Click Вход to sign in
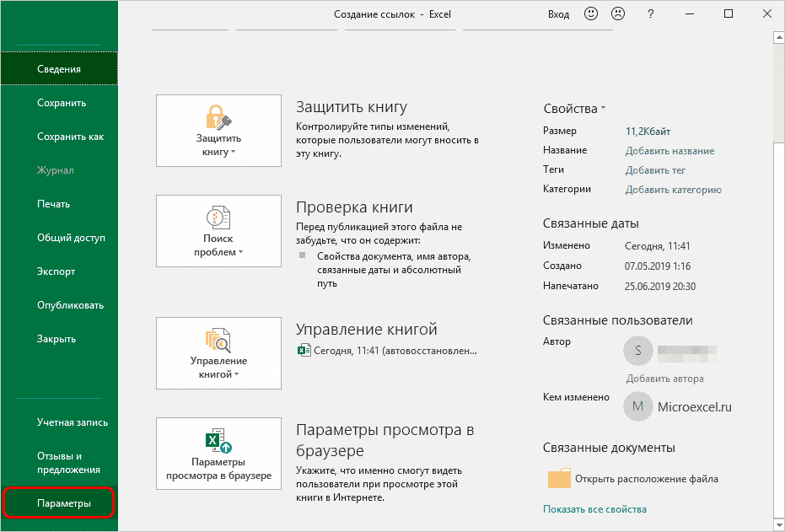This screenshot has width=785, height=532. [x=558, y=14]
